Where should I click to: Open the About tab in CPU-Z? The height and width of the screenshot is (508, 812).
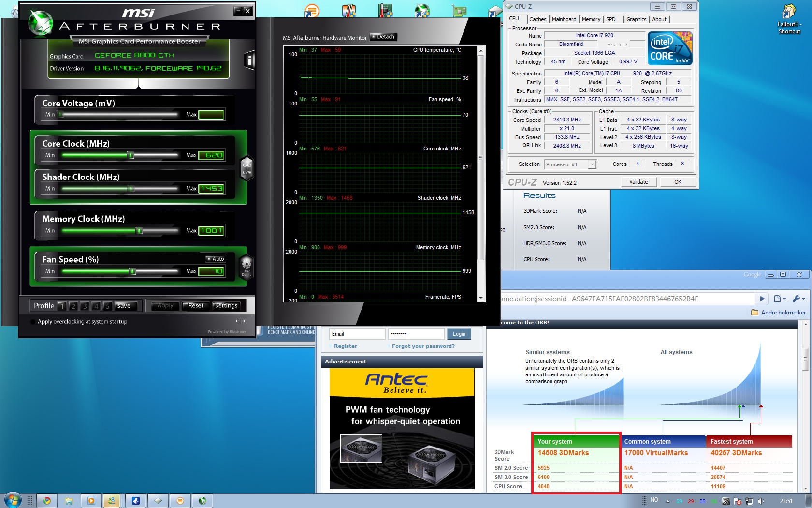click(659, 19)
